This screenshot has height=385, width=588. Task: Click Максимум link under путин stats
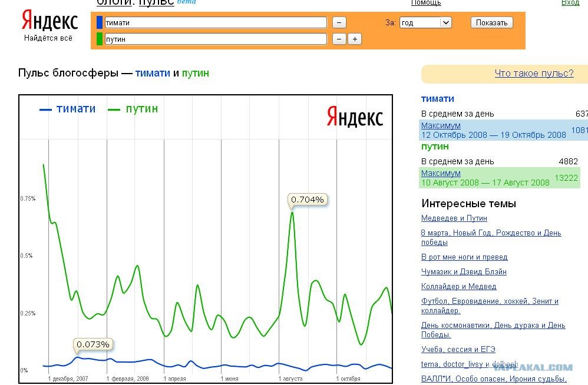pos(441,173)
